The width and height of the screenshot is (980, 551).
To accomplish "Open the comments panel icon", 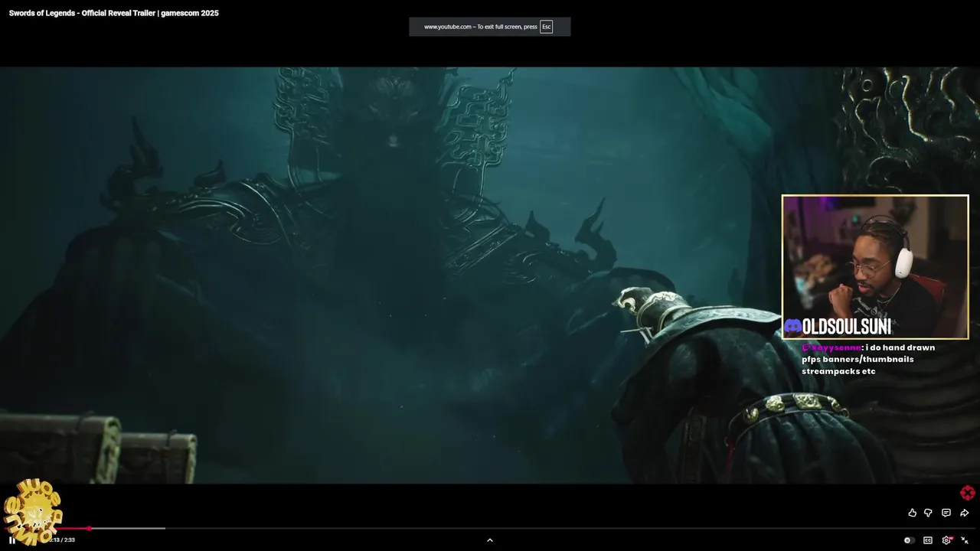I will point(946,513).
